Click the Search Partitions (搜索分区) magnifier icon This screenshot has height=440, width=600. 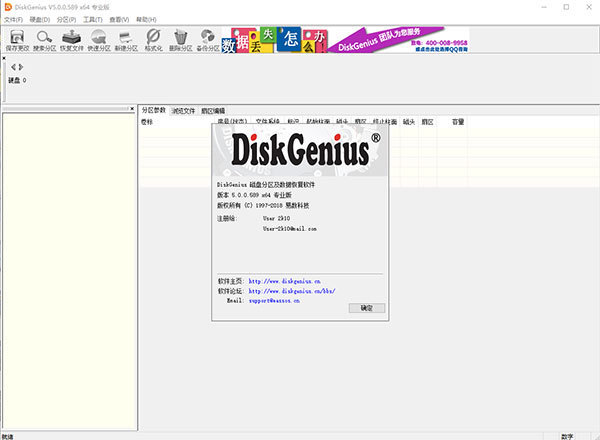[x=44, y=40]
